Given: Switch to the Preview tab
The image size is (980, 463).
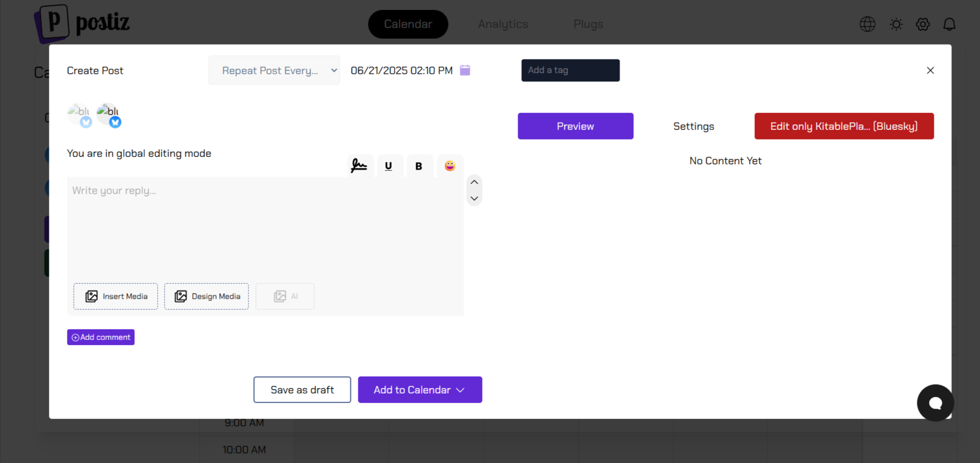Looking at the screenshot, I should (x=575, y=126).
